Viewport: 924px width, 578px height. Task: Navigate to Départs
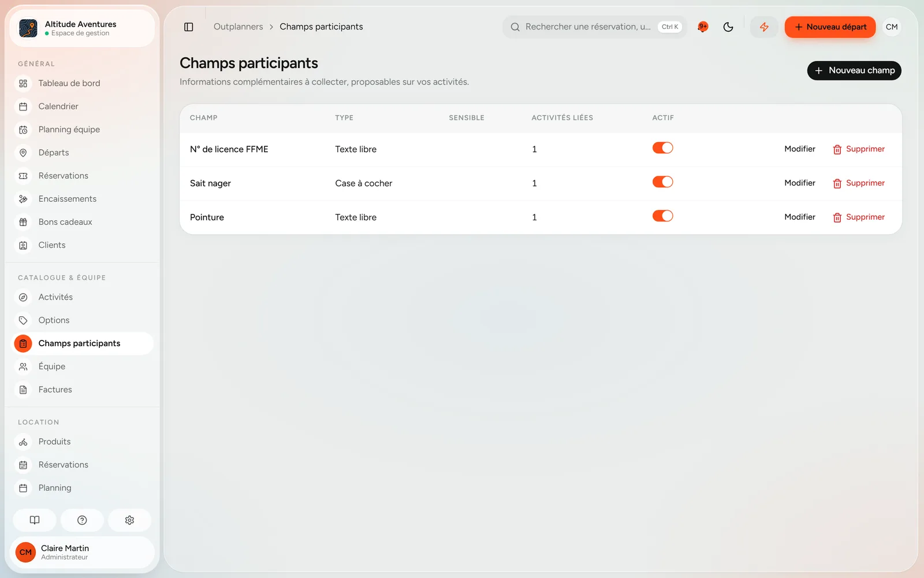tap(83, 153)
